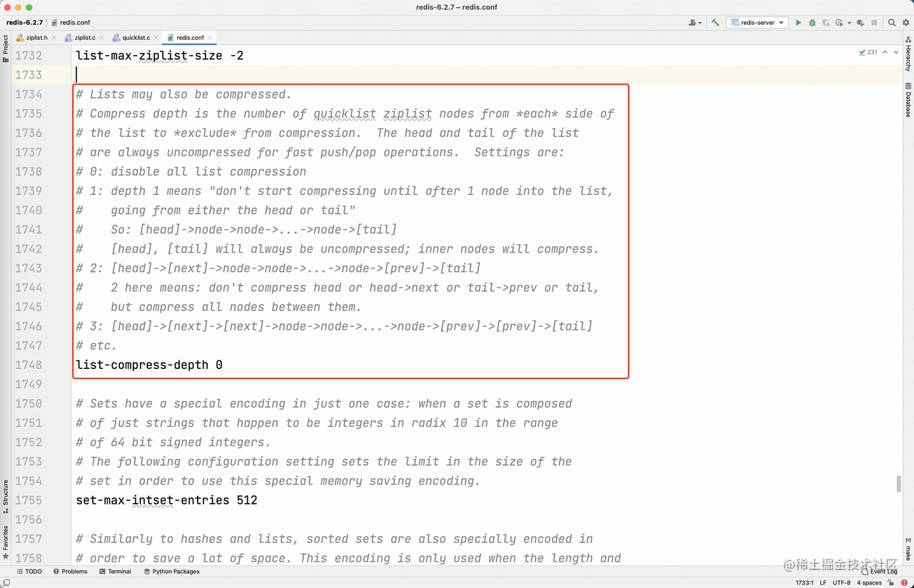Toggle tool window bars icon in status bar
Image resolution: width=914 pixels, height=588 pixels.
tap(6, 582)
